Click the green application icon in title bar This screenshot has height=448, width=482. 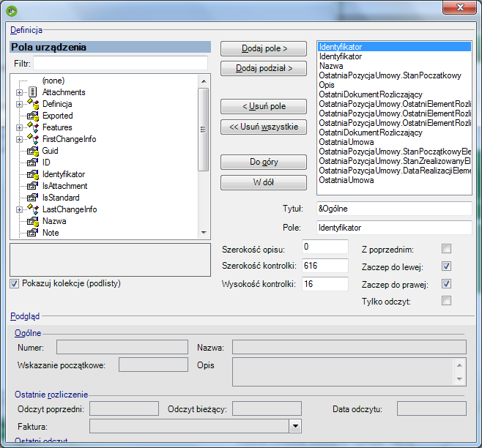tap(12, 11)
